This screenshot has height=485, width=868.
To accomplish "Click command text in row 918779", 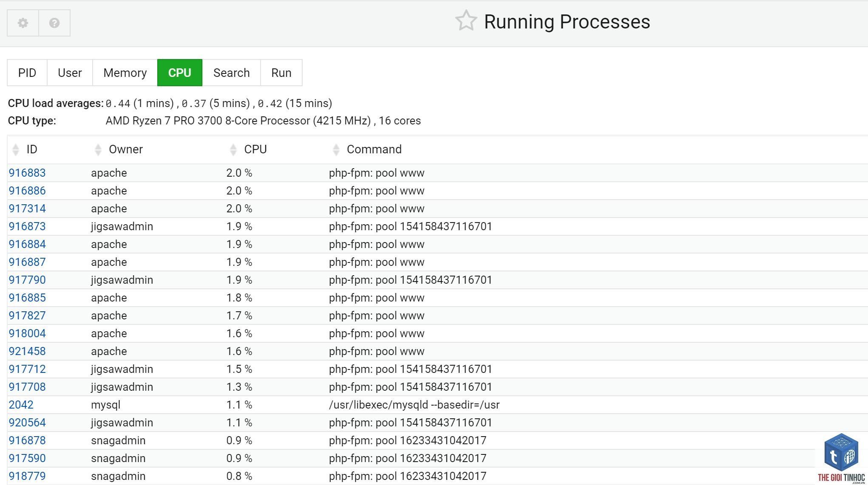I will click(x=408, y=476).
